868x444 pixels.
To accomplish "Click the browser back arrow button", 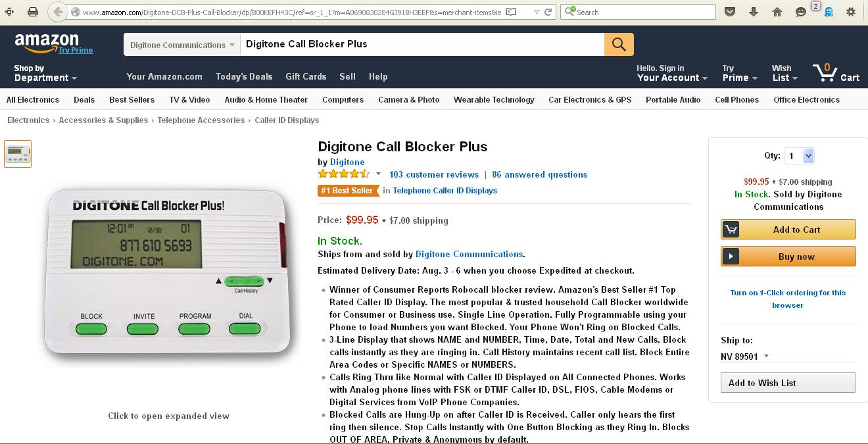I will pyautogui.click(x=58, y=12).
